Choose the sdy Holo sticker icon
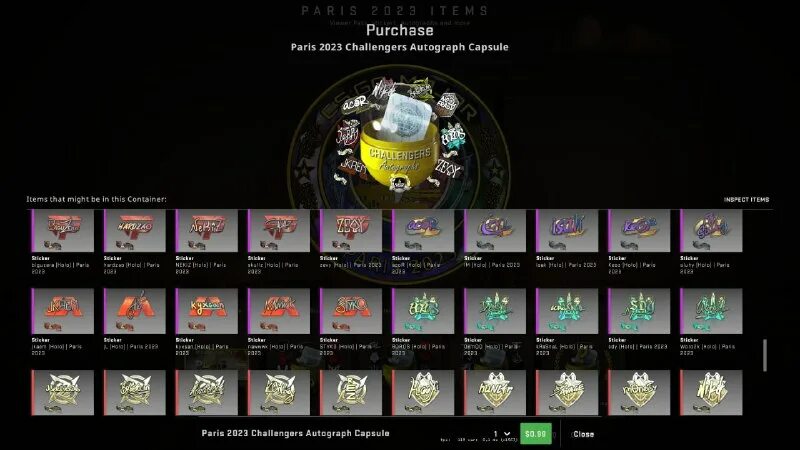Viewport: 800px width, 450px height. click(639, 311)
